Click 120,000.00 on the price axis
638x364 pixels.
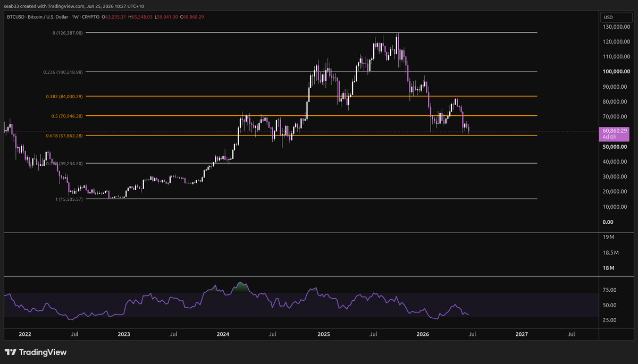617,41
